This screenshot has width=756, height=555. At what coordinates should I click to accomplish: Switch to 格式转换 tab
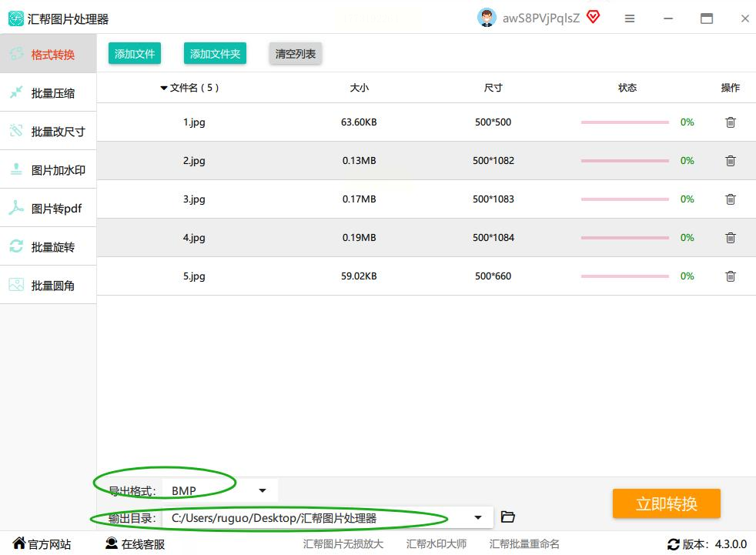pyautogui.click(x=49, y=54)
